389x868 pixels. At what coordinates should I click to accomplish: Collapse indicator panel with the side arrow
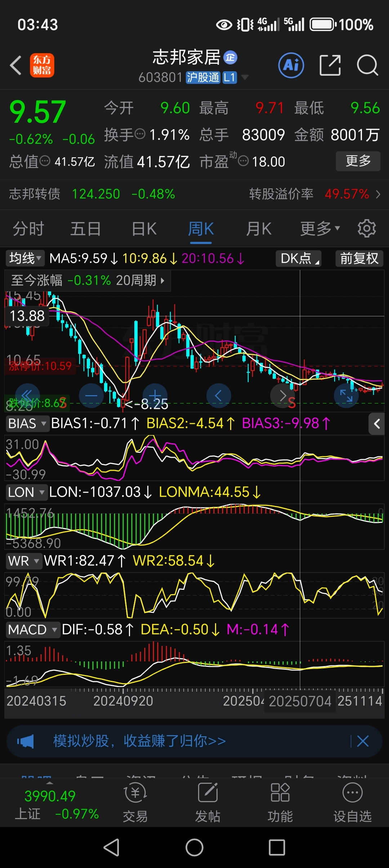pos(377,424)
